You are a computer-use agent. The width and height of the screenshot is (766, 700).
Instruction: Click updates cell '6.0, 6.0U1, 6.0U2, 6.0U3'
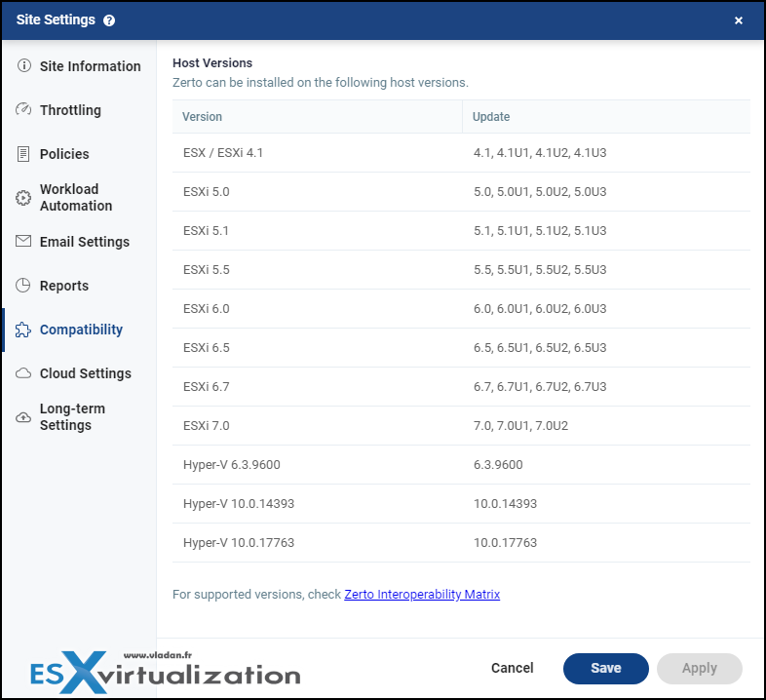click(606, 309)
